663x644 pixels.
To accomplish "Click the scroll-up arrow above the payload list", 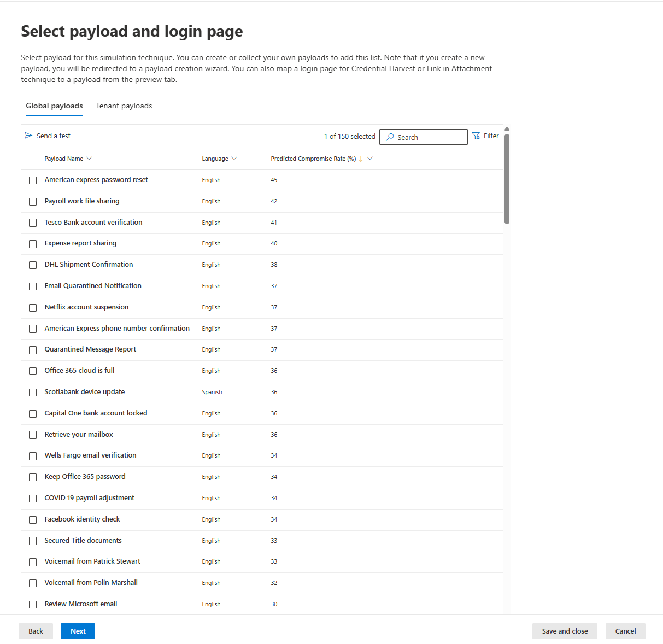I will 507,129.
